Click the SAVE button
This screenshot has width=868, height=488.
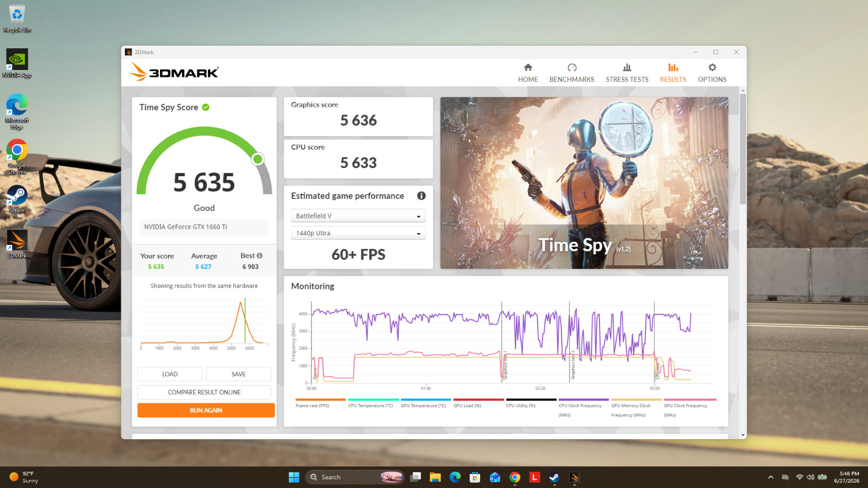click(239, 374)
